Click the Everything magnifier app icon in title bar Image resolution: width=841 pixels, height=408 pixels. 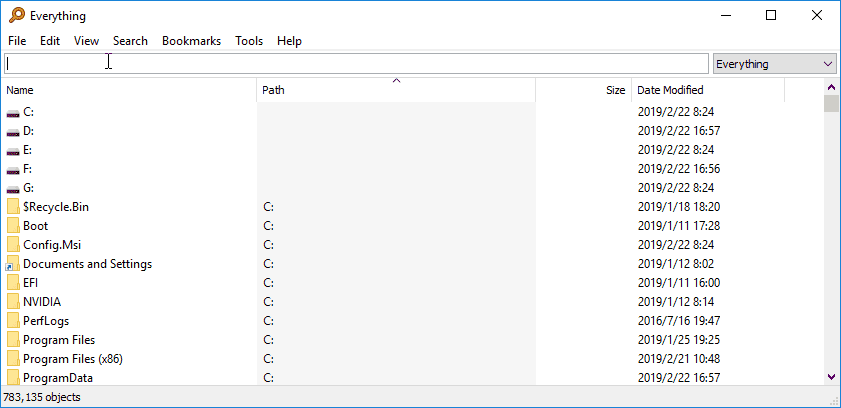point(17,16)
